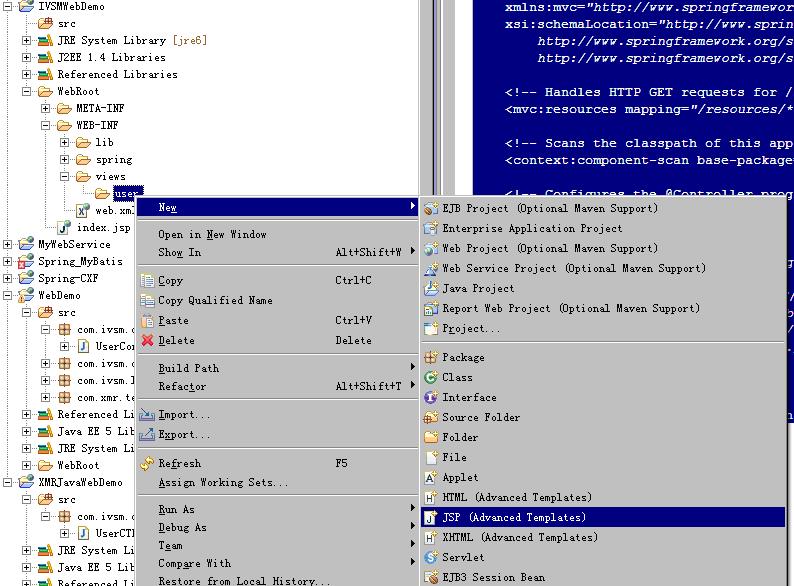Choose Project... in New submenu
The height and width of the screenshot is (586, 794).
[603, 328]
